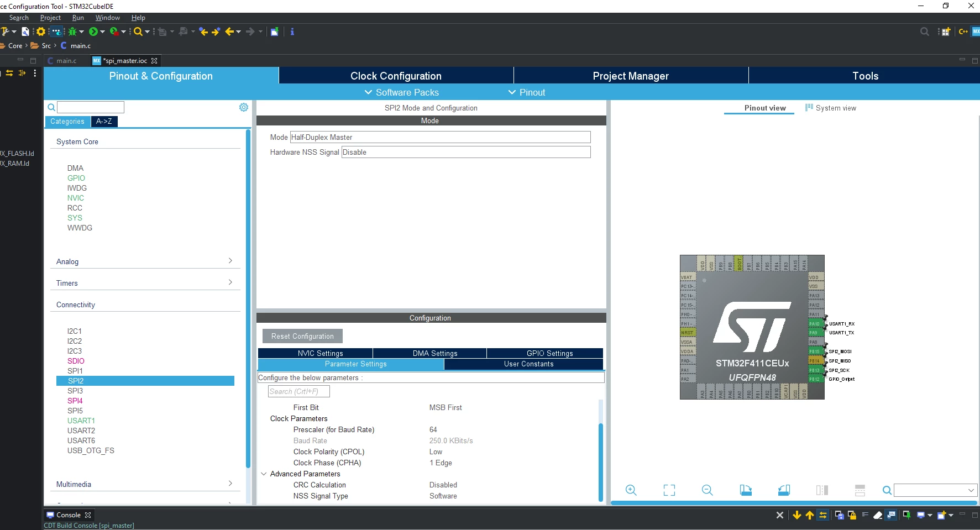Click the parameter search field
This screenshot has width=980, height=530.
point(298,391)
